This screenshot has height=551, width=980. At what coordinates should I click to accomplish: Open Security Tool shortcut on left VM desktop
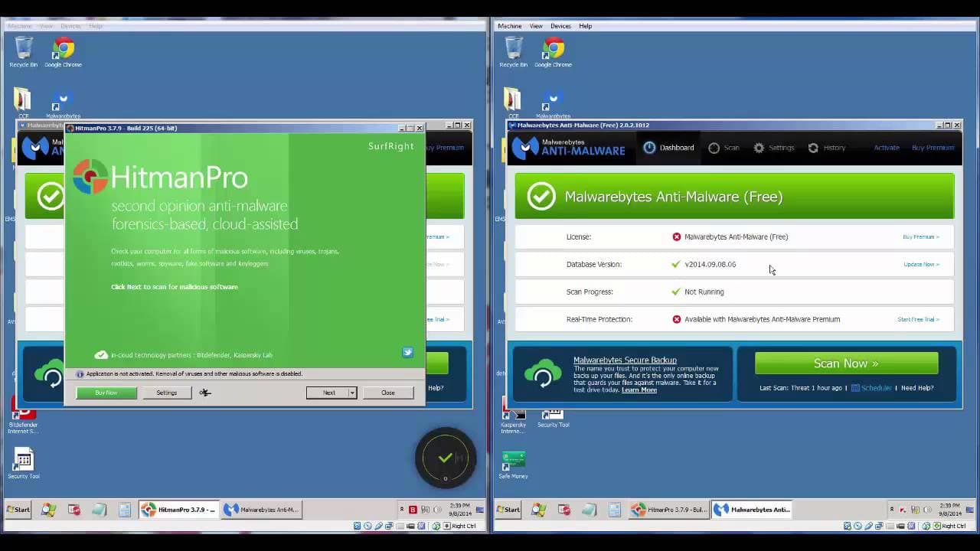(x=23, y=464)
